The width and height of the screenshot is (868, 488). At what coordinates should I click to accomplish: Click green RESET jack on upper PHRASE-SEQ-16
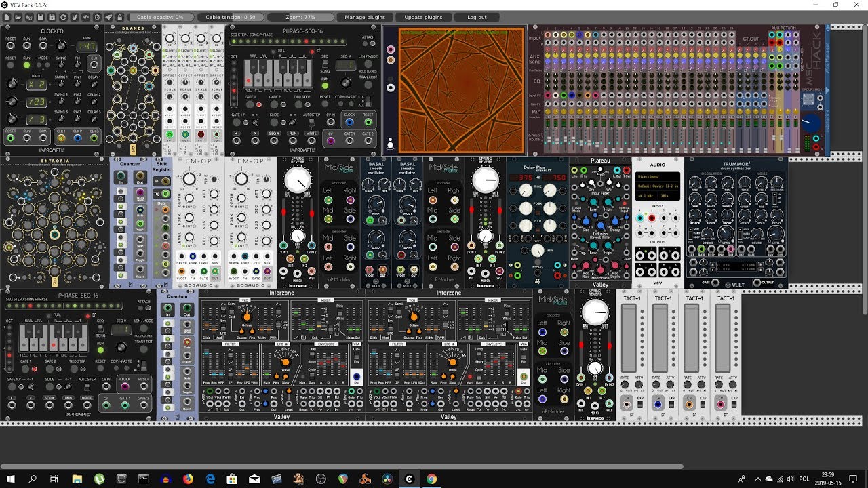click(368, 123)
